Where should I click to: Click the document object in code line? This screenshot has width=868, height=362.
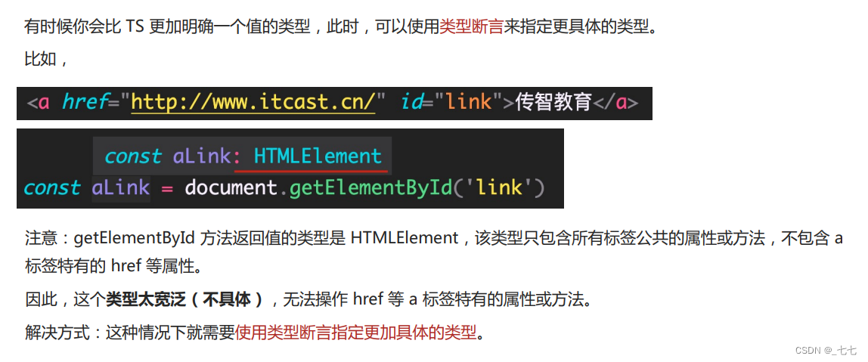(231, 187)
